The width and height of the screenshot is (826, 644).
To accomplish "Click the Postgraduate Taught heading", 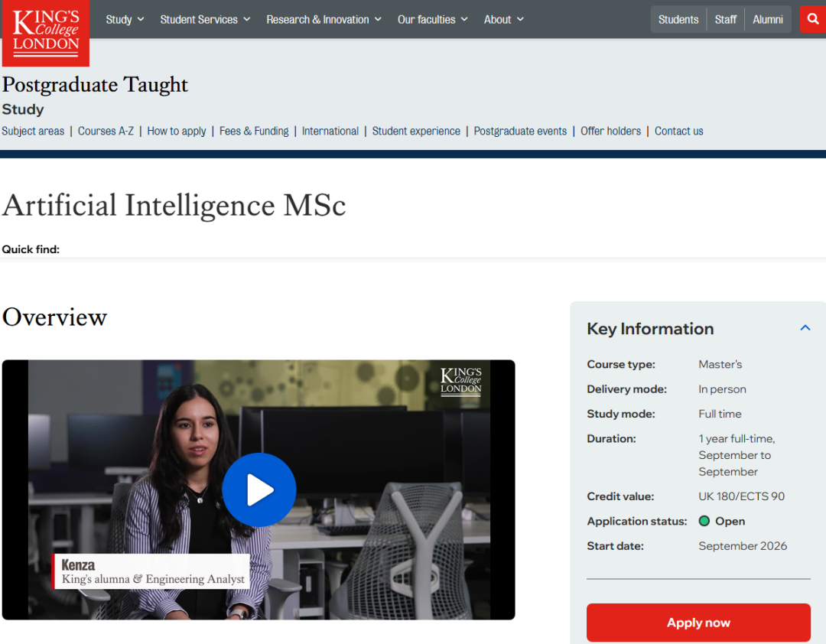I will coord(95,84).
